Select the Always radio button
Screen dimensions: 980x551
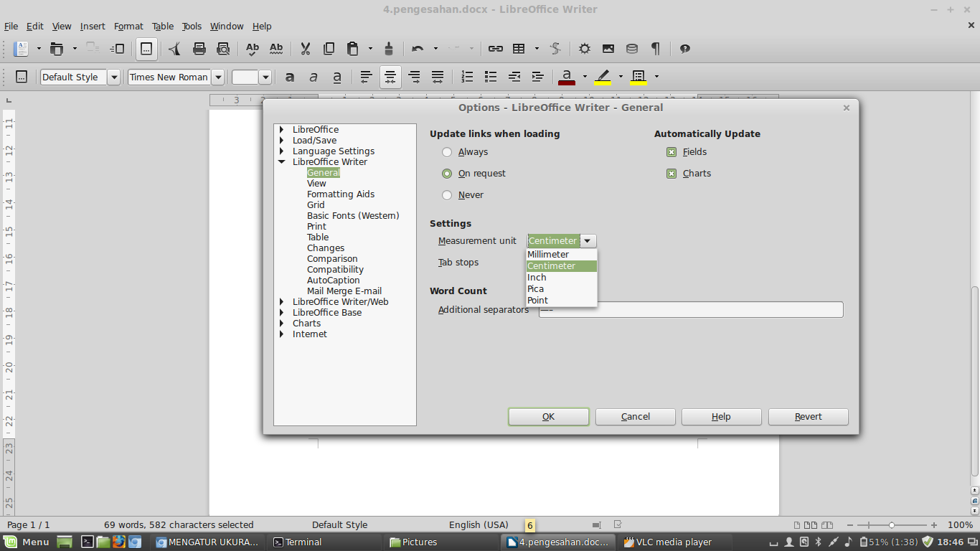tap(447, 152)
